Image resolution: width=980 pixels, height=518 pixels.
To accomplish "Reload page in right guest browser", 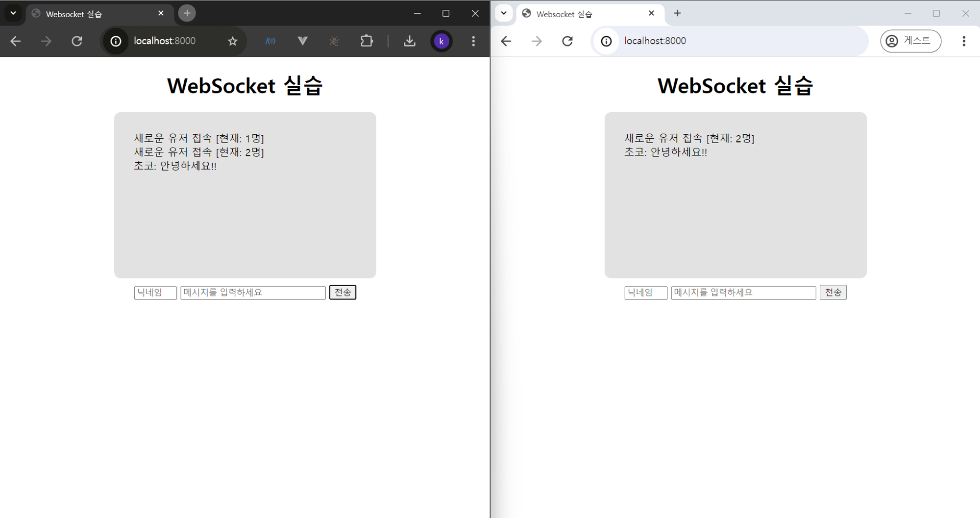I will [567, 41].
